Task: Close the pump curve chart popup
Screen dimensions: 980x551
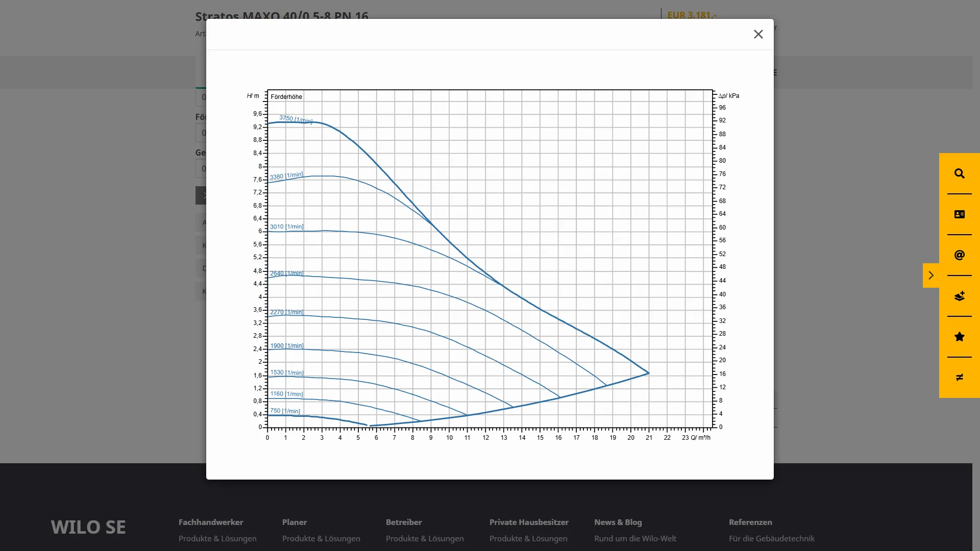Action: (758, 34)
